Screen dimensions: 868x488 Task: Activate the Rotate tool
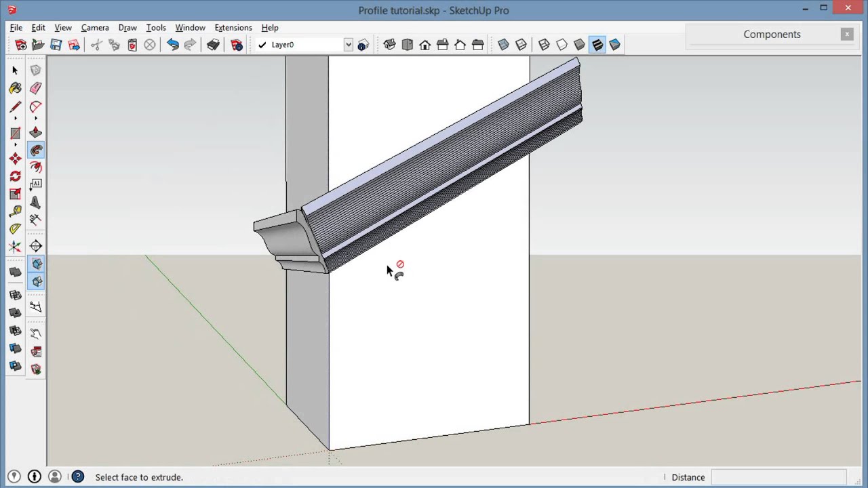pos(15,176)
